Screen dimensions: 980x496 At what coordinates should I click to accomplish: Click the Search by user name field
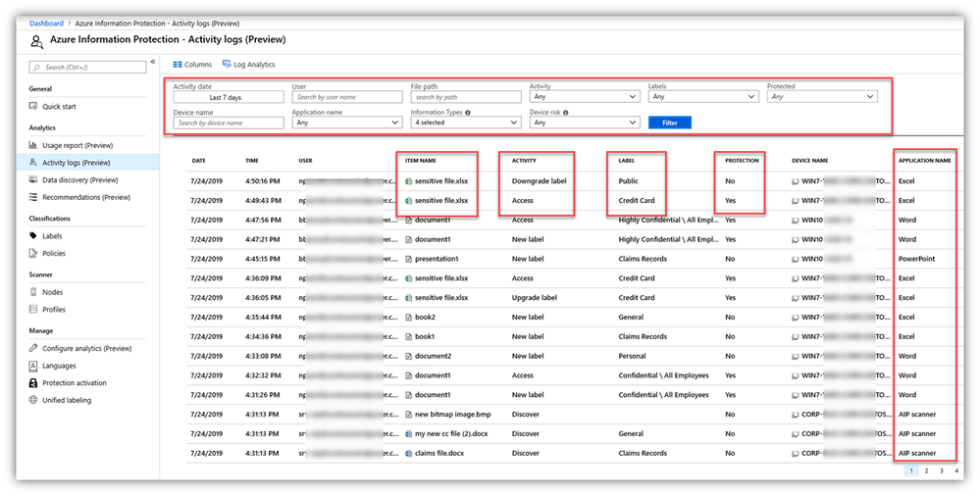[x=347, y=97]
